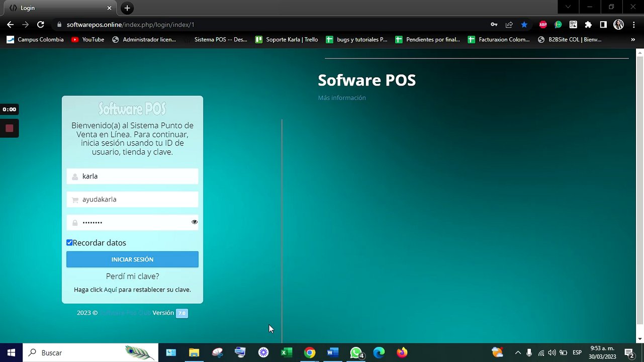Click the ESP keyboard language indicator

(x=577, y=352)
